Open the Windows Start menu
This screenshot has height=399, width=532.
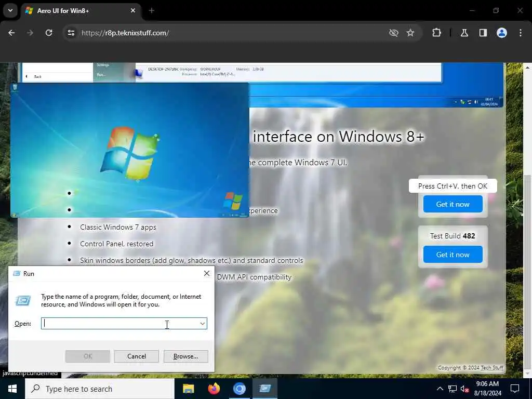pyautogui.click(x=12, y=389)
